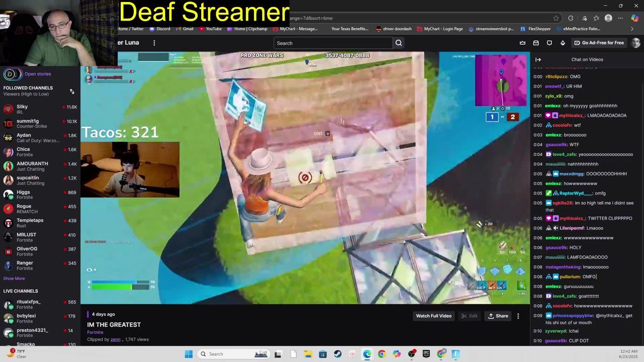The width and height of the screenshot is (644, 362).
Task: Open supcaitlin's channel in sidebar
Action: 40,180
